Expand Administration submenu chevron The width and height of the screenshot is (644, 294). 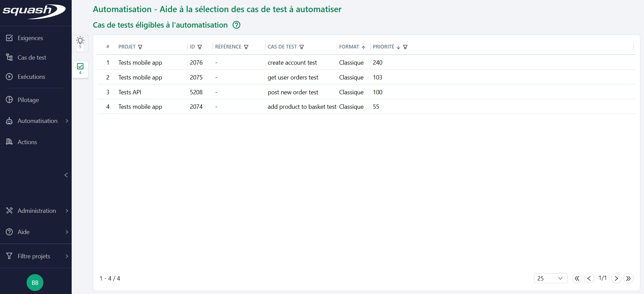67,211
